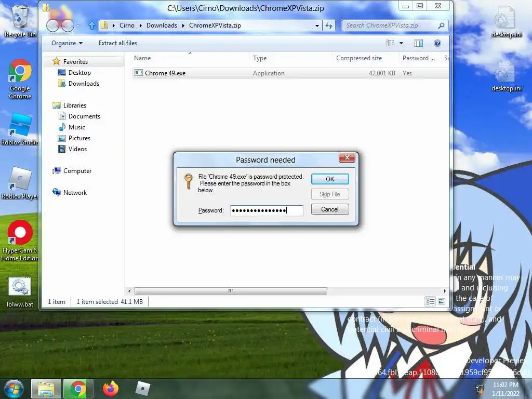
Task: Close the Password needed dialog
Action: [347, 157]
